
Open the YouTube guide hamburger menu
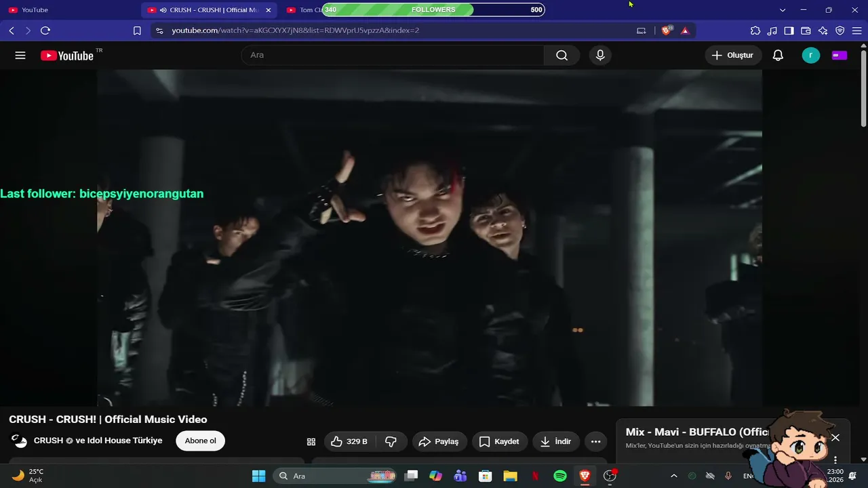tap(20, 56)
